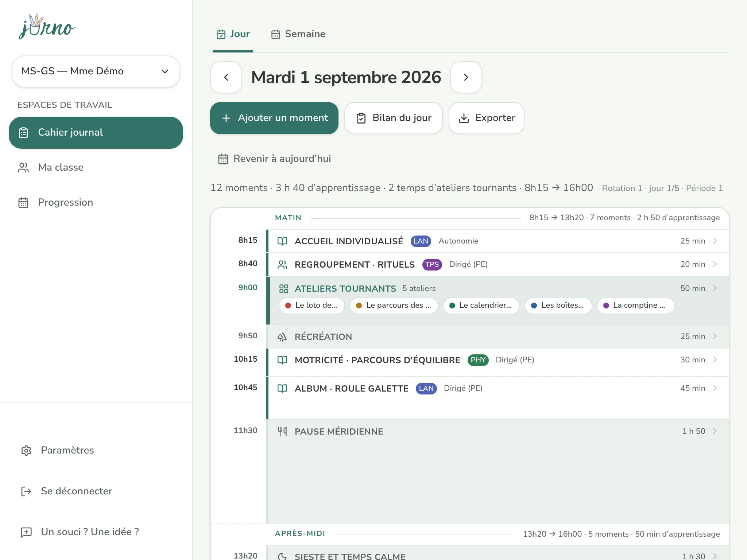
Task: Expand the Album · Roule galette chevron
Action: point(715,388)
